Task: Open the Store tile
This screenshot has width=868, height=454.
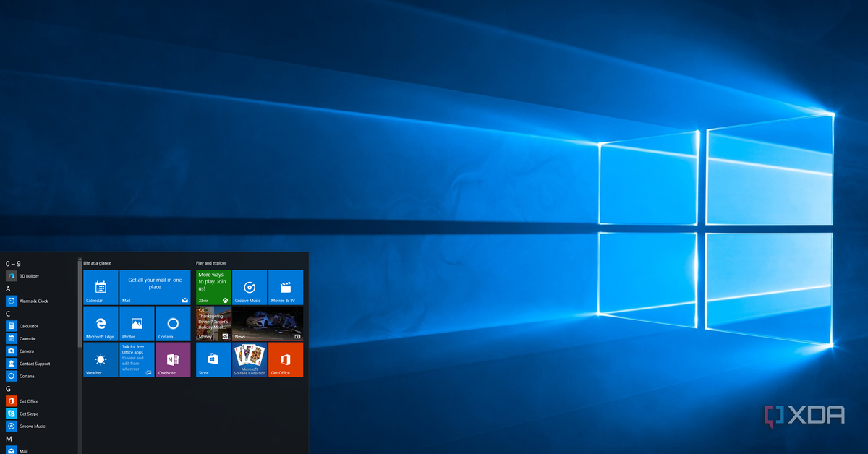Action: 213,359
